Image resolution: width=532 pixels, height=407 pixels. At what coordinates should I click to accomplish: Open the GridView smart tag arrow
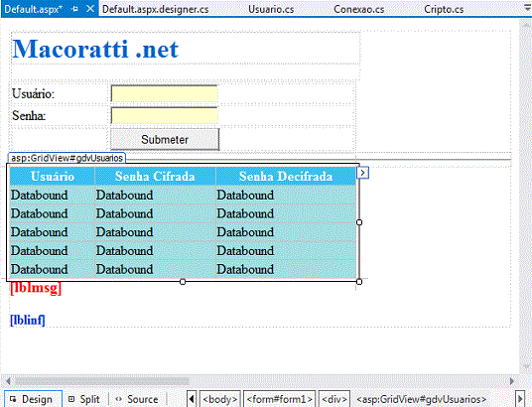click(362, 173)
